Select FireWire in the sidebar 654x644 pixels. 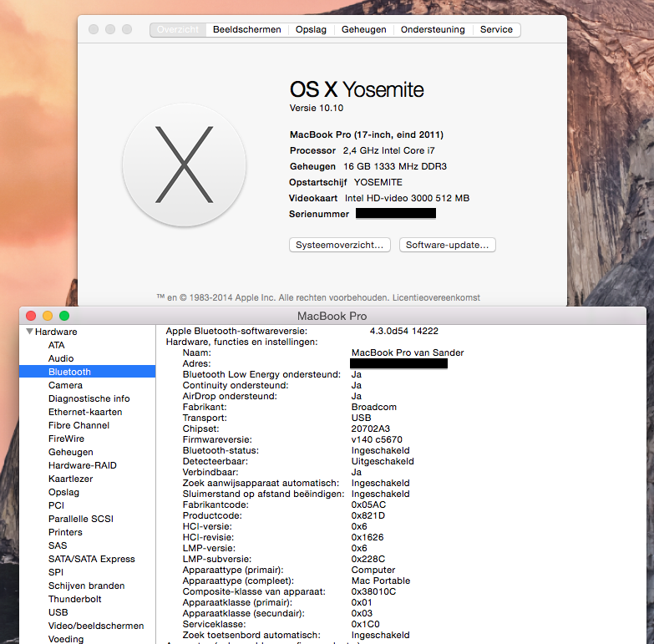66,439
